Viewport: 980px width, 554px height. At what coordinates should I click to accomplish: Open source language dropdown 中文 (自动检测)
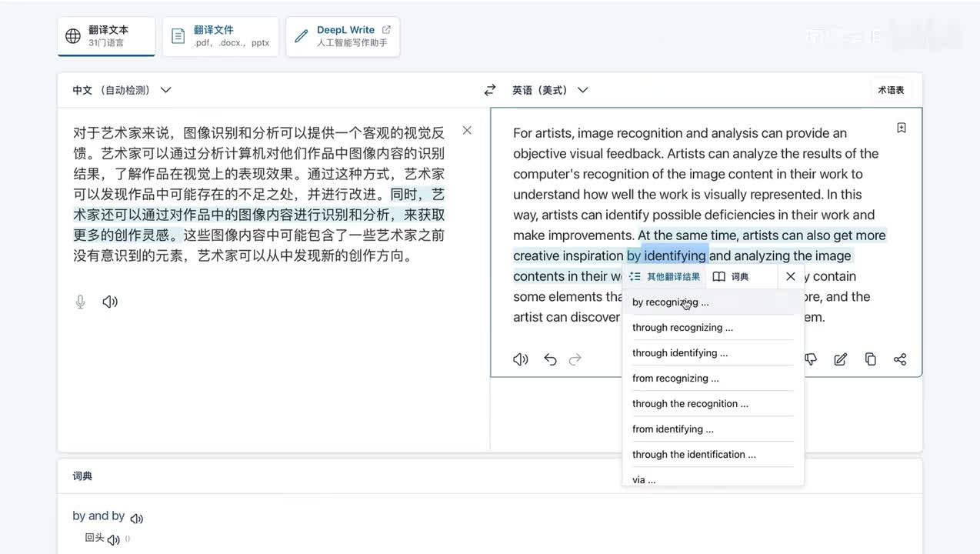tap(122, 90)
